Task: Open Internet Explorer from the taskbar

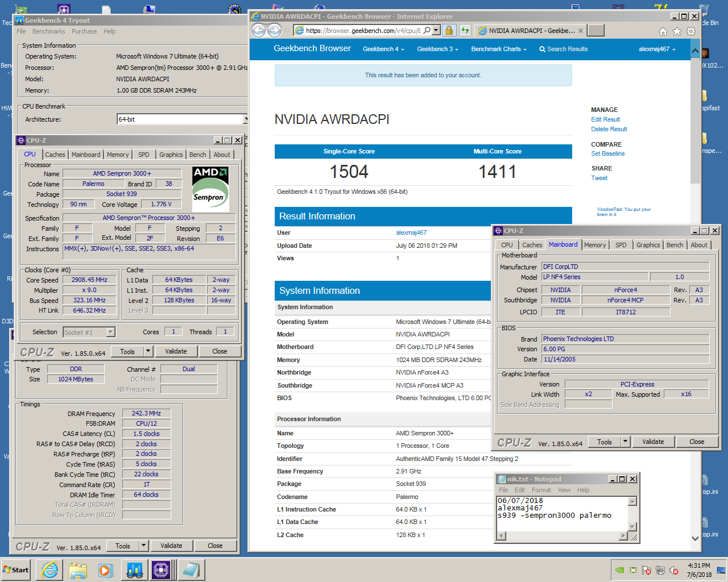Action: pyautogui.click(x=50, y=570)
